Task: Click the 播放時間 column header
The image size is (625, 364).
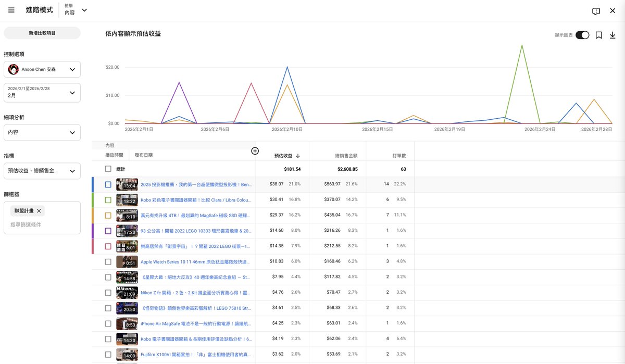Action: (114, 155)
